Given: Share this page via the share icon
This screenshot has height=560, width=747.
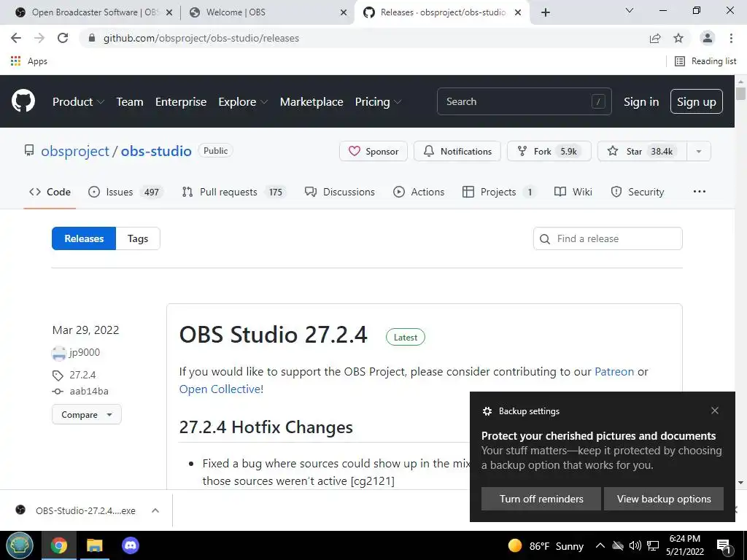Looking at the screenshot, I should (x=655, y=38).
